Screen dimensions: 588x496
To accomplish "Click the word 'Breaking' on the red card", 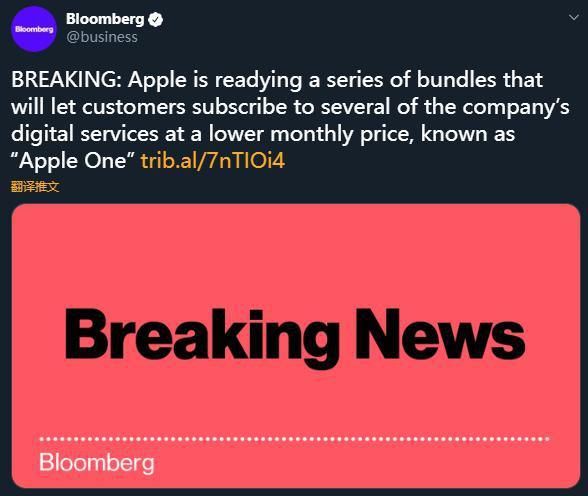I will click(202, 337).
